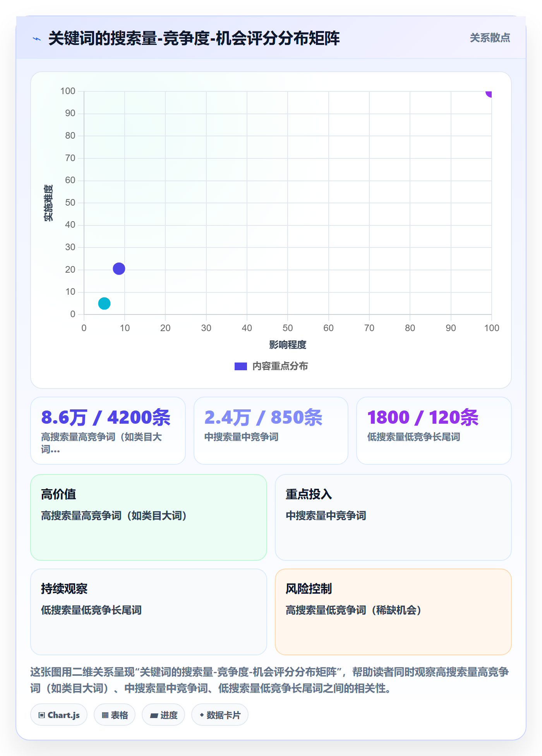Select the cyan scatter point near origin
542x756 pixels.
(104, 303)
